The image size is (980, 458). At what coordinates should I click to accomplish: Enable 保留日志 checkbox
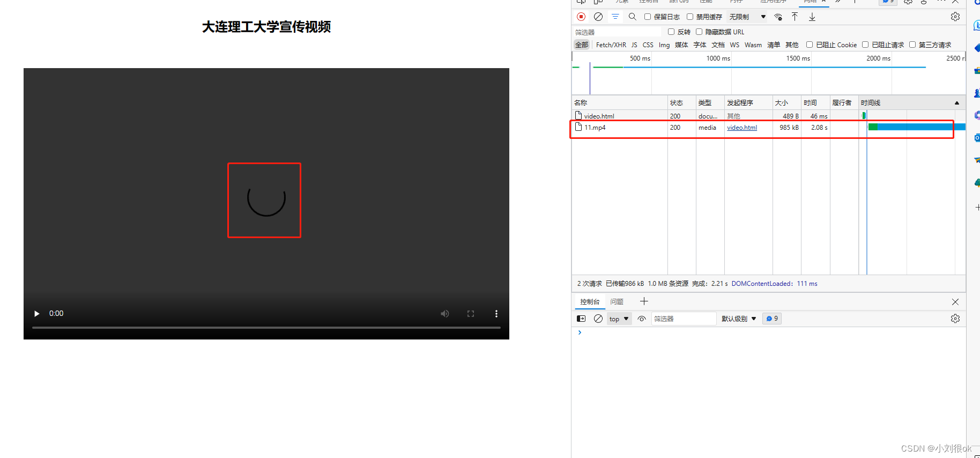point(648,17)
